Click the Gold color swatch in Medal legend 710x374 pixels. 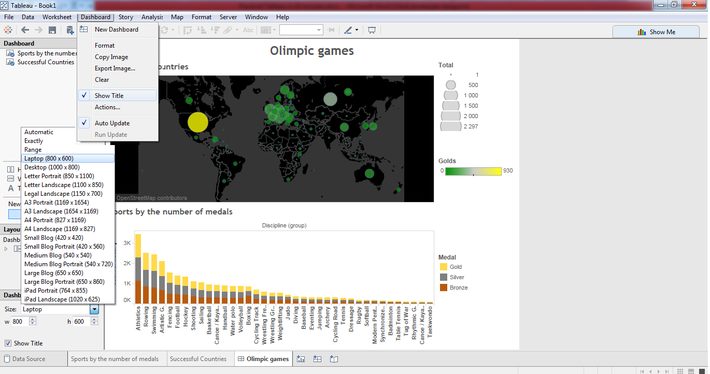click(443, 267)
